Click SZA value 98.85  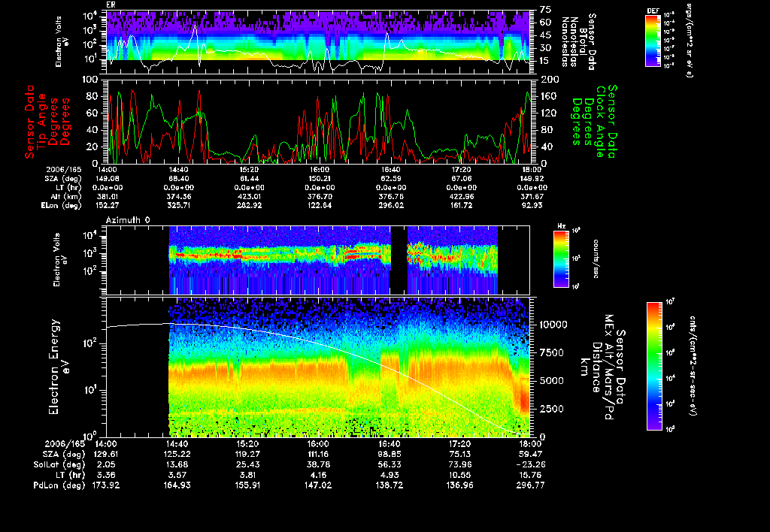point(390,454)
